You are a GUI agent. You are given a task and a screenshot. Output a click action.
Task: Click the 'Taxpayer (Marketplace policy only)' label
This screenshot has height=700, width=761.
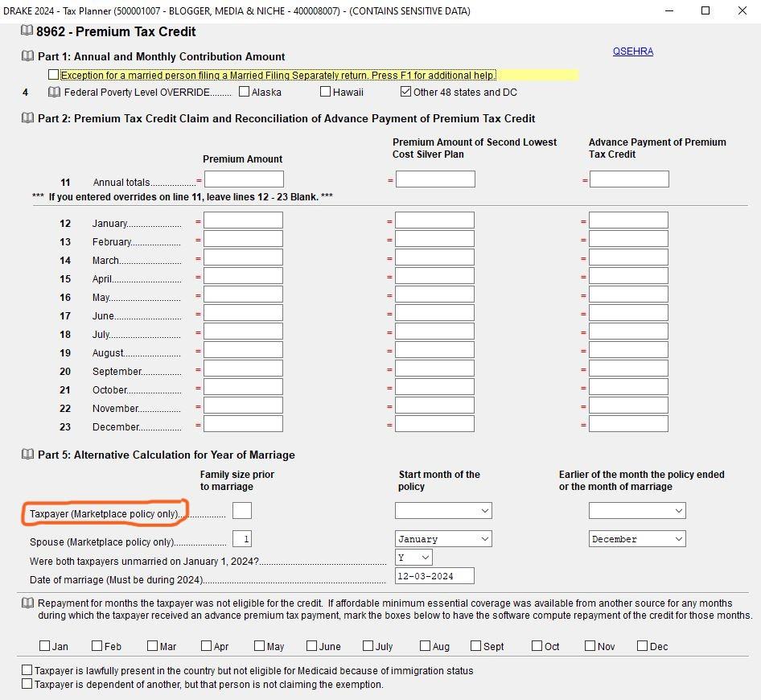[x=105, y=513]
